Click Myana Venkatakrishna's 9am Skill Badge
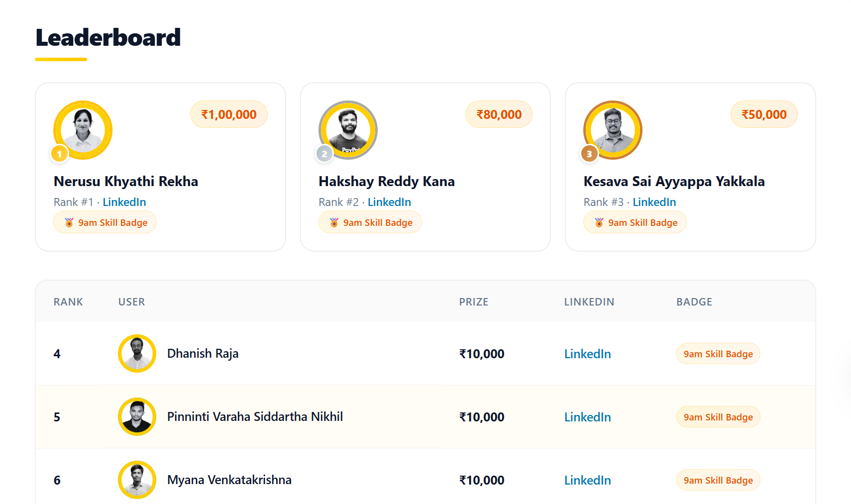This screenshot has height=504, width=851. [x=718, y=480]
